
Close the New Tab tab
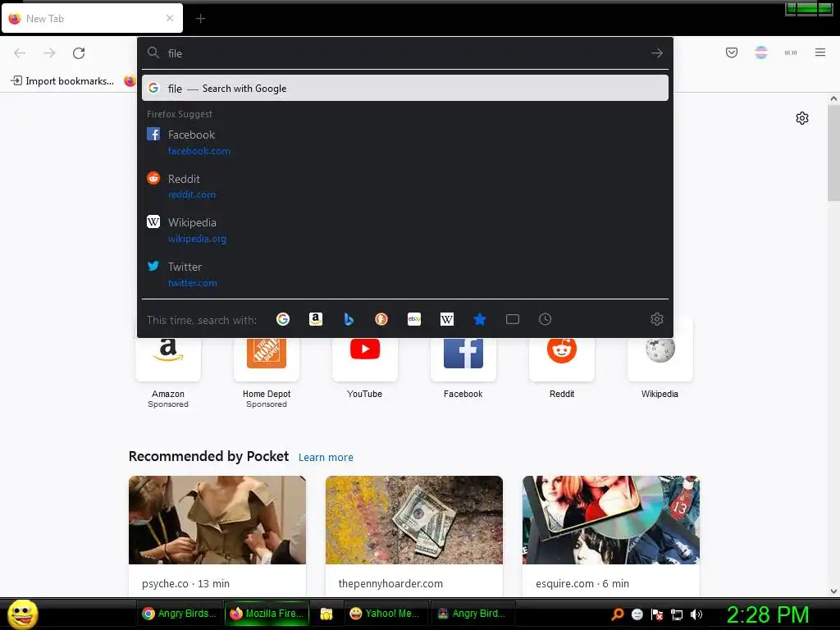click(x=170, y=18)
